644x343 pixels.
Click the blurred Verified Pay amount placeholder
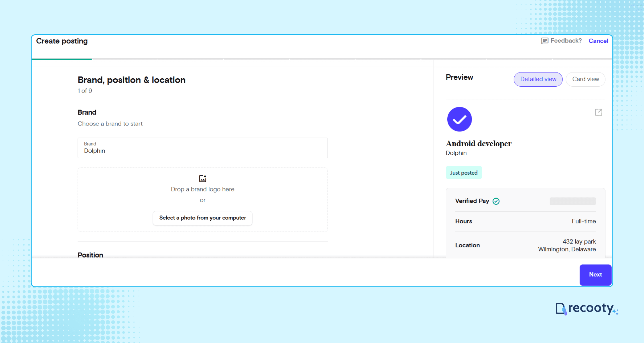point(572,201)
